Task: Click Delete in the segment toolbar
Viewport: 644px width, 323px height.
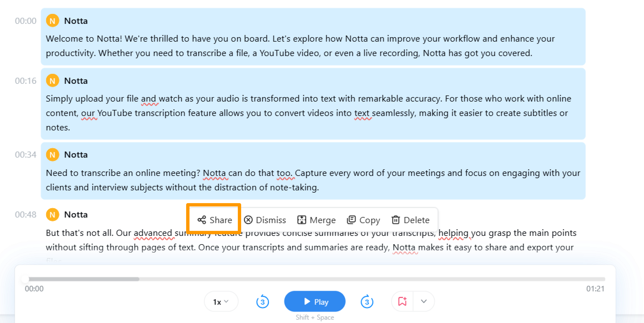Action: pos(410,220)
